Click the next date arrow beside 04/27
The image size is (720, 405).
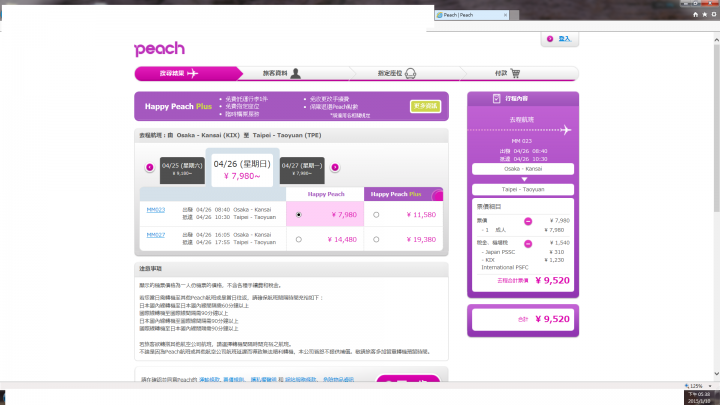point(335,167)
